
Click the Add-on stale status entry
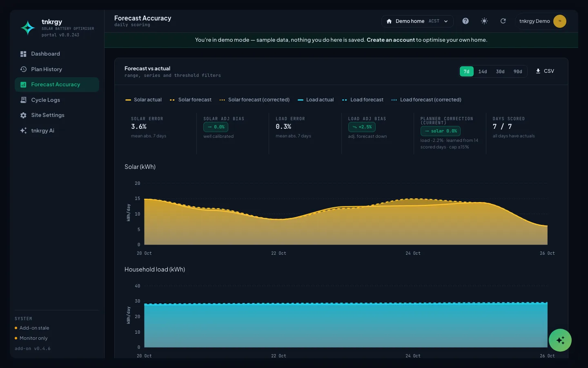(32, 328)
